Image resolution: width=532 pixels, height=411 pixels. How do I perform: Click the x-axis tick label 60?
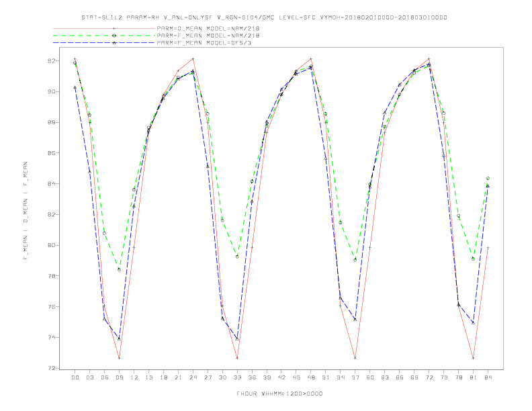tap(370, 377)
